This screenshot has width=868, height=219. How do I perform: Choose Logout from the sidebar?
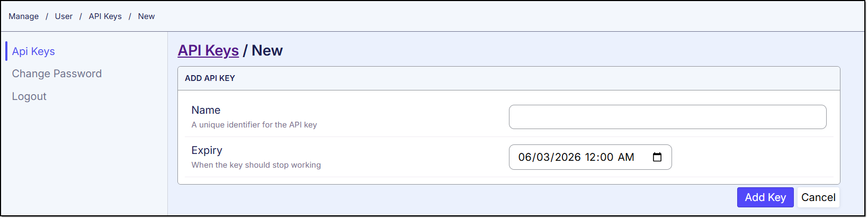pyautogui.click(x=29, y=96)
